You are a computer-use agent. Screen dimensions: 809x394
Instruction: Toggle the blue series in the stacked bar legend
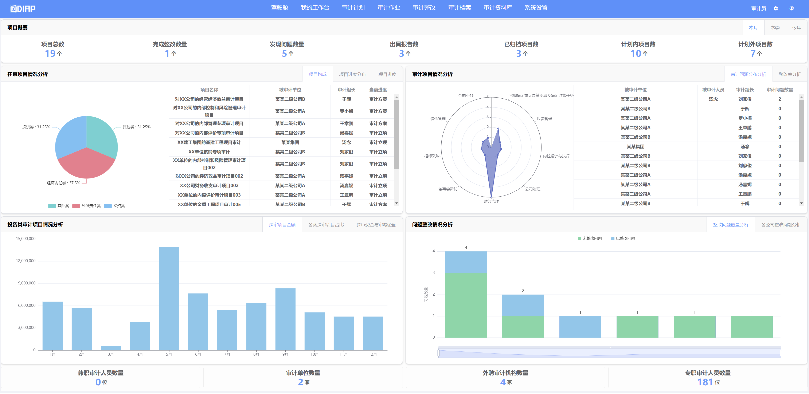[x=623, y=238]
